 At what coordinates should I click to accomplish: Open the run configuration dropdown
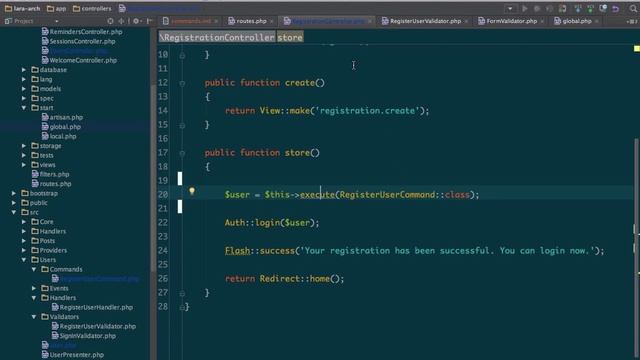click(x=510, y=9)
